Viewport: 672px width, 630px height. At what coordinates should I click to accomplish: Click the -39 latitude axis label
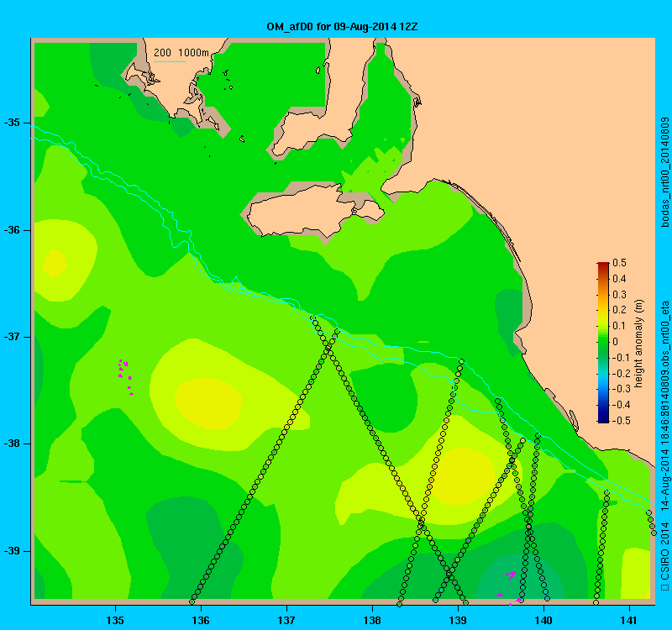tap(12, 551)
